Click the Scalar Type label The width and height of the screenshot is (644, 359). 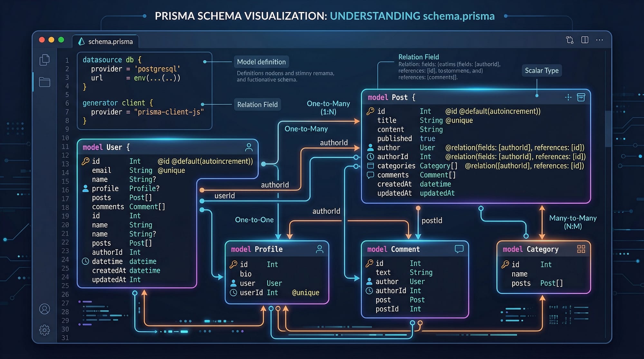point(542,70)
